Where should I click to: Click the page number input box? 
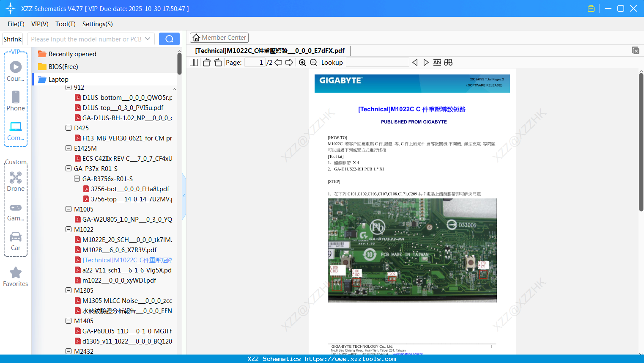pos(255,63)
